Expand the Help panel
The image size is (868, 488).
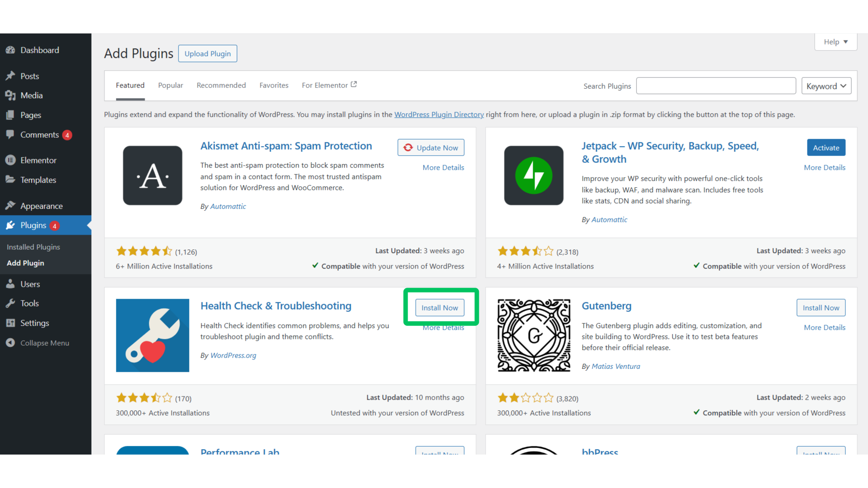(836, 42)
